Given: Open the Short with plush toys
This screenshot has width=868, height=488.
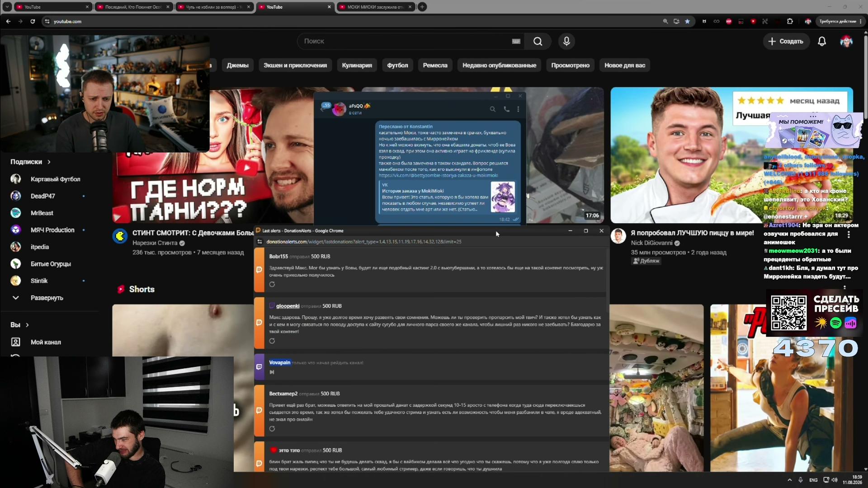Looking at the screenshot, I should click(x=656, y=388).
